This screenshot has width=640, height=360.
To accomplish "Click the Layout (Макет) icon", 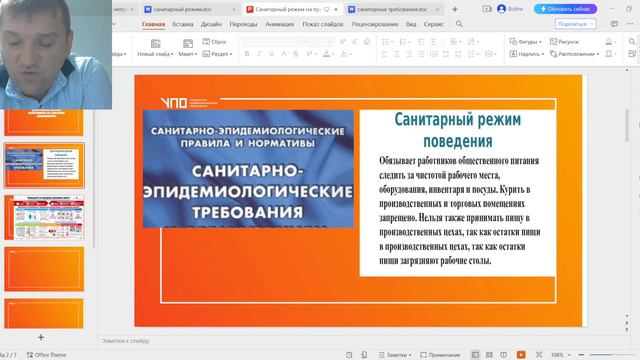I will pyautogui.click(x=188, y=43).
